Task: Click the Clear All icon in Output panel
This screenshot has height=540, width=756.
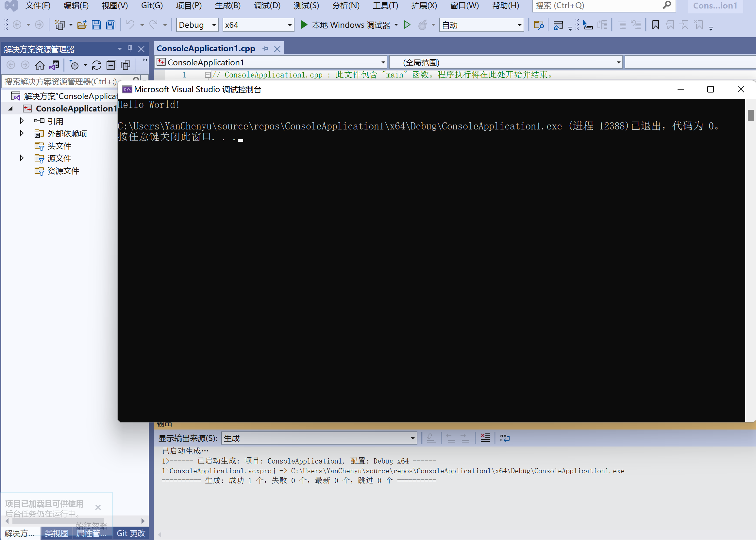Action: 485,438
